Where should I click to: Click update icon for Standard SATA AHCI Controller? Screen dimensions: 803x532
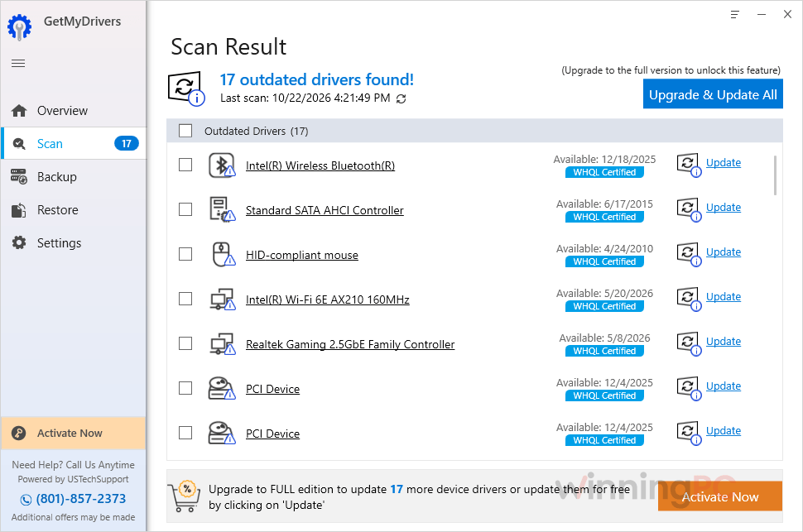tap(689, 208)
